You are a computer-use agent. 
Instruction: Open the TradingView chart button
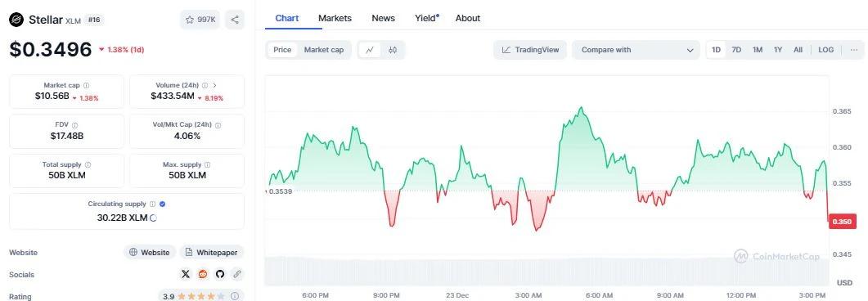530,50
